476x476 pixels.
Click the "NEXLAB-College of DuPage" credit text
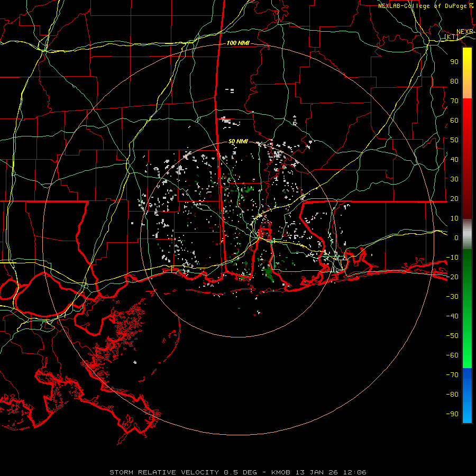point(422,6)
